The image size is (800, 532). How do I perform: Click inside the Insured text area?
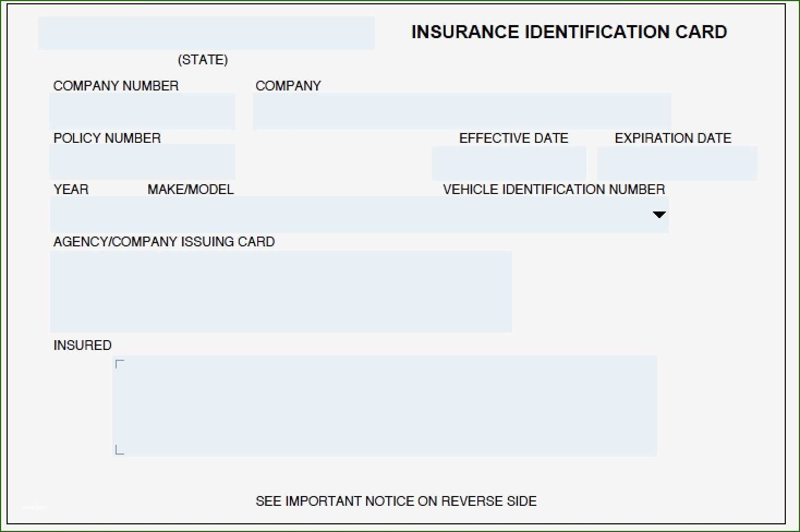tap(384, 406)
